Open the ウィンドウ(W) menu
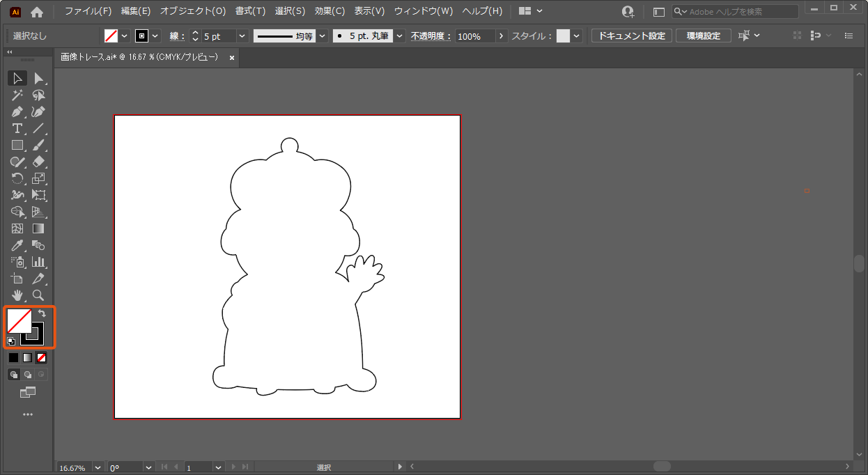 (424, 11)
